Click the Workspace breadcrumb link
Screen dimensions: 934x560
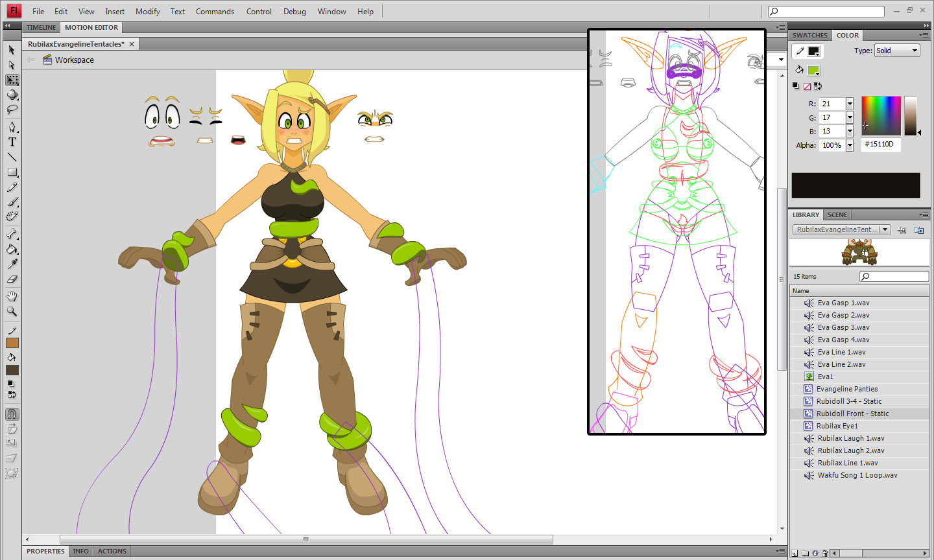pyautogui.click(x=74, y=60)
